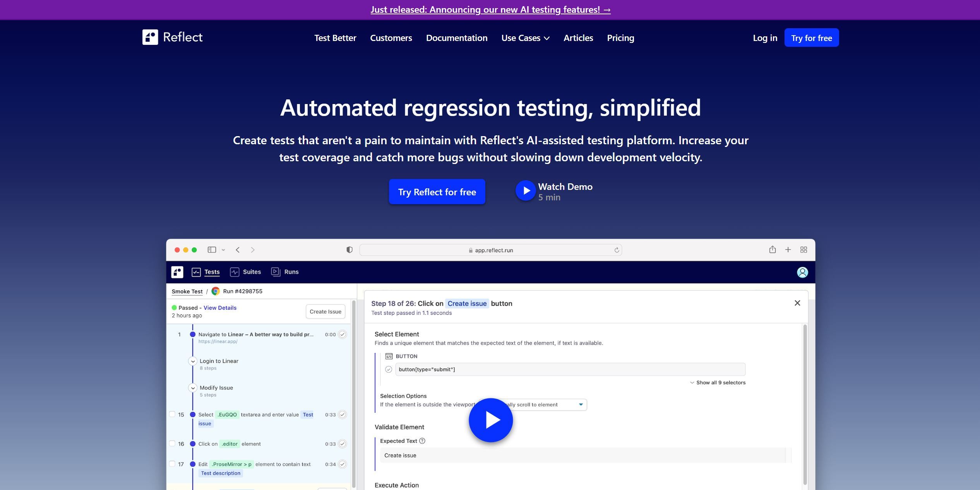The image size is (980, 490).
Task: Click the View Details link
Action: pyautogui.click(x=220, y=307)
